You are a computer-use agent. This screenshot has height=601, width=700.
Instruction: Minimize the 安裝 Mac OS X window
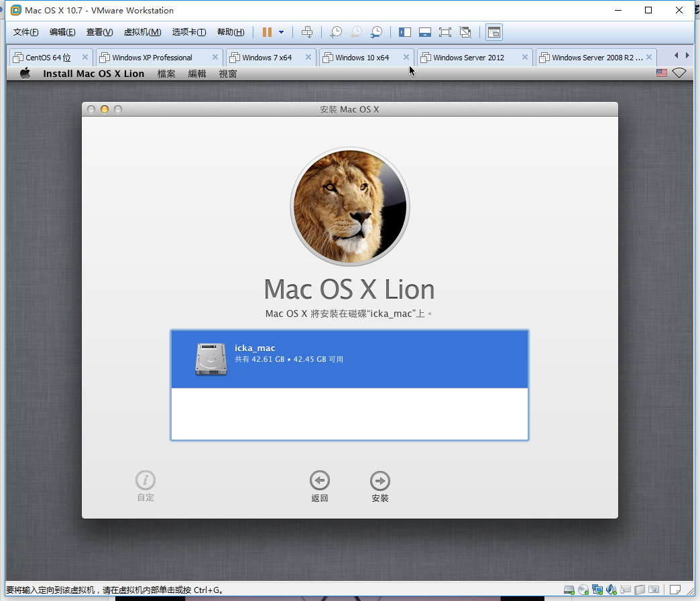105,109
